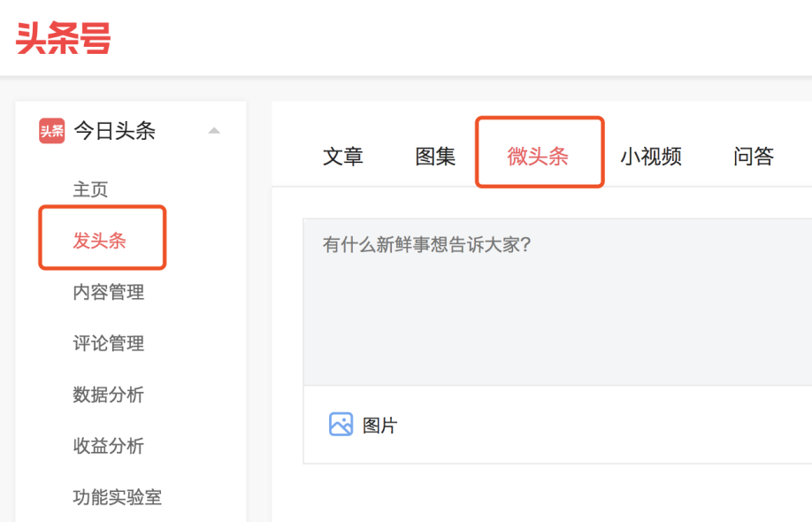
Task: Switch to the 小视频 tab
Action: point(651,157)
